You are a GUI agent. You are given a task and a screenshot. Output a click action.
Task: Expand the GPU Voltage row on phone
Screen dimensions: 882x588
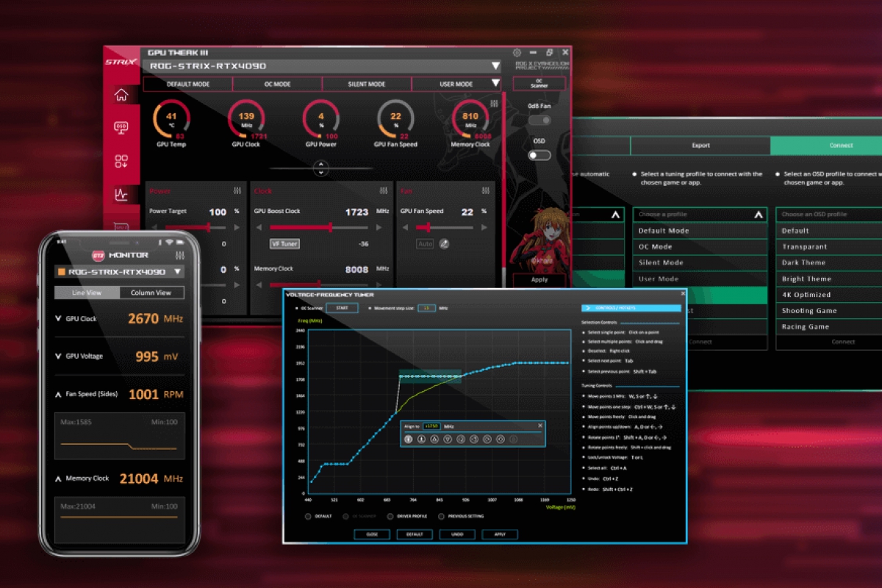coord(59,356)
